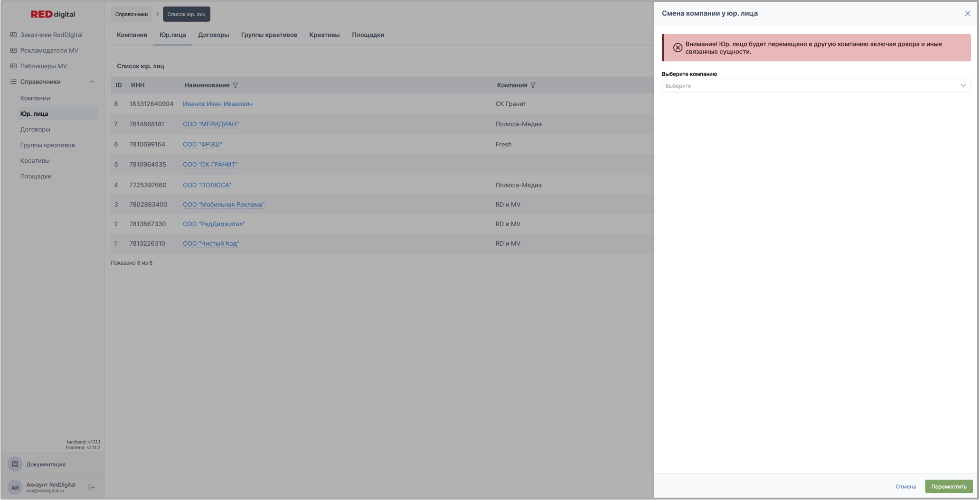The height and width of the screenshot is (500, 980).
Task: Click the Справочники breadcrumb
Action: click(132, 14)
